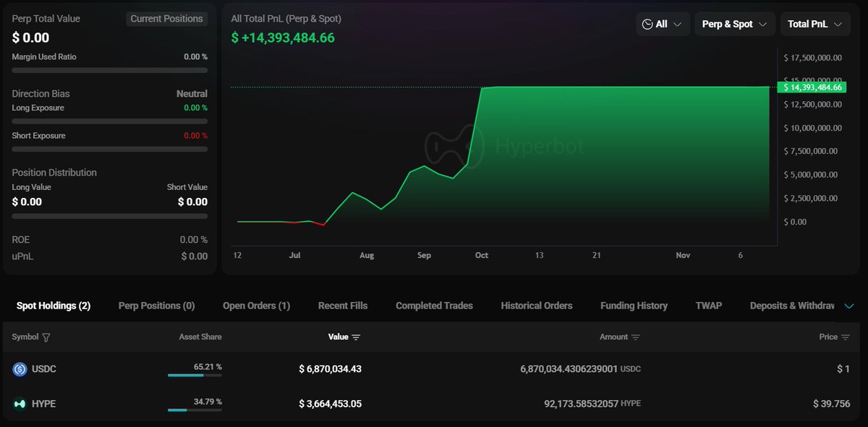868x427 pixels.
Task: Click the uPnL label
Action: [x=22, y=256]
